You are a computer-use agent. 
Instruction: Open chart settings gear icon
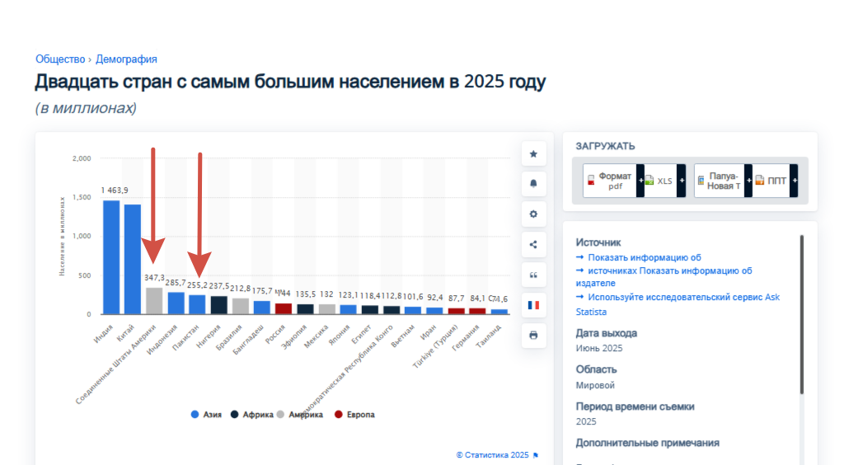coord(533,214)
